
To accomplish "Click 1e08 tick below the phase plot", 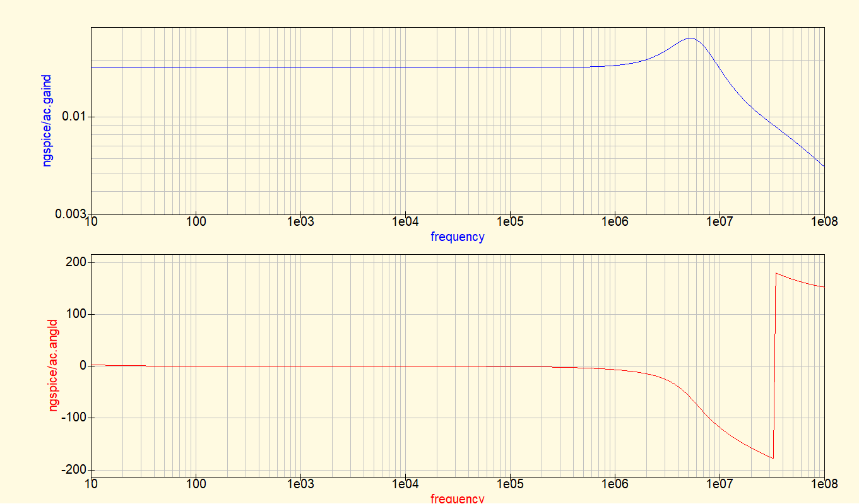I will [824, 484].
